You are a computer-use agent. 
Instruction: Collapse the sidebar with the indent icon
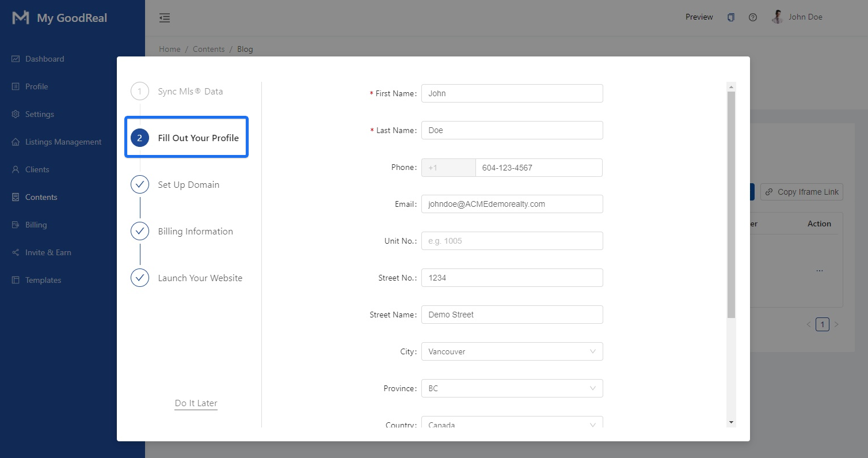point(165,18)
